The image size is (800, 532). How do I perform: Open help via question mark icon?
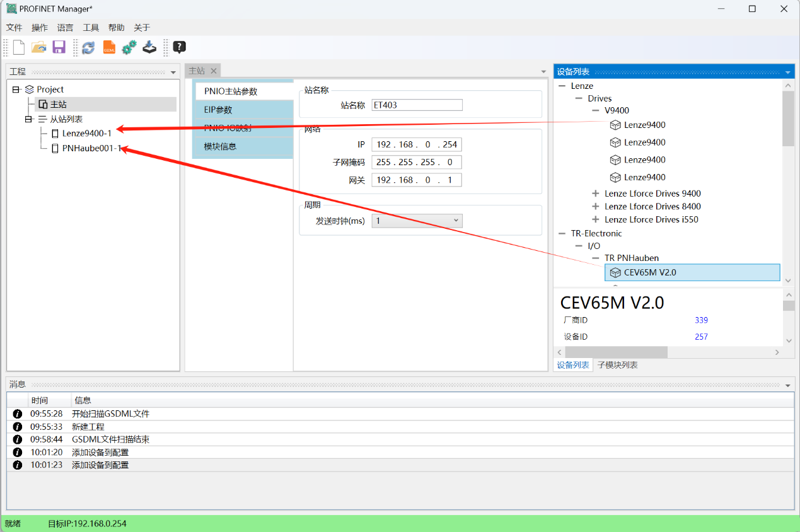click(x=179, y=47)
